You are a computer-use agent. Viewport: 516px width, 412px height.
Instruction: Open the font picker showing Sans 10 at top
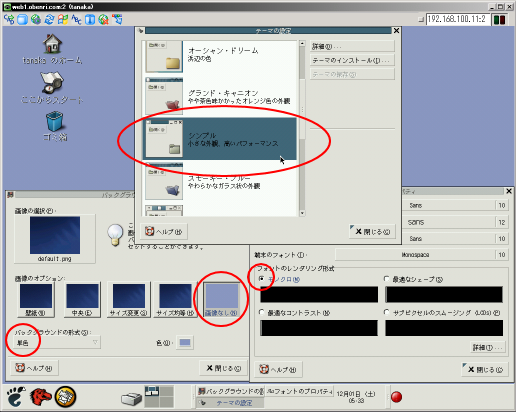455,205
